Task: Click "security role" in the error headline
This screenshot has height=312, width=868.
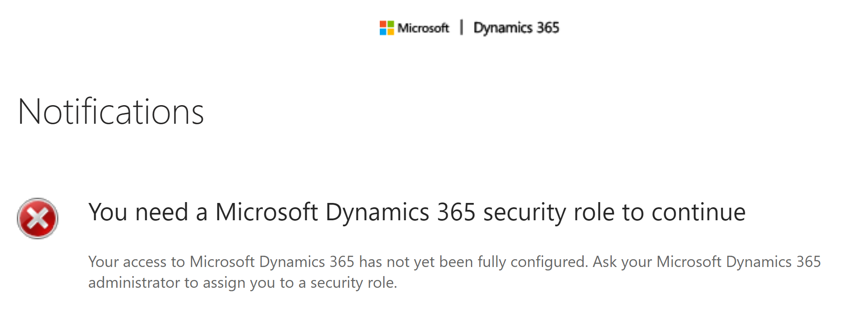Action: pos(548,212)
